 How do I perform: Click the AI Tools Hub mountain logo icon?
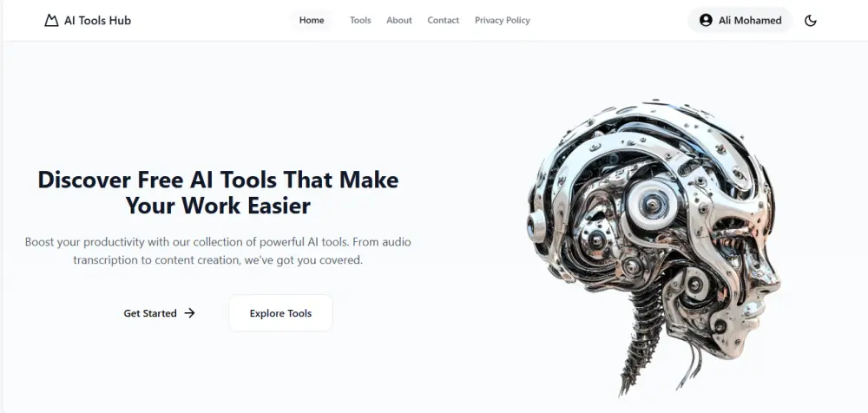pyautogui.click(x=51, y=21)
